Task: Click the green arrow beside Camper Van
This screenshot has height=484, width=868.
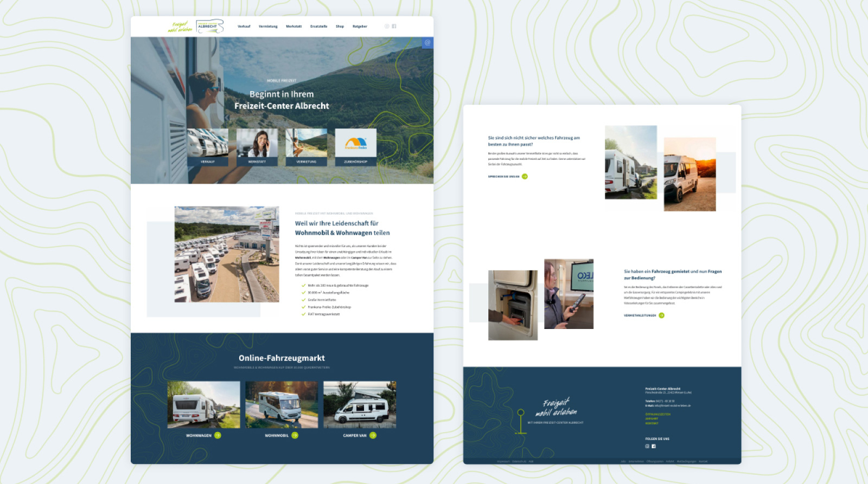Action: 373,435
